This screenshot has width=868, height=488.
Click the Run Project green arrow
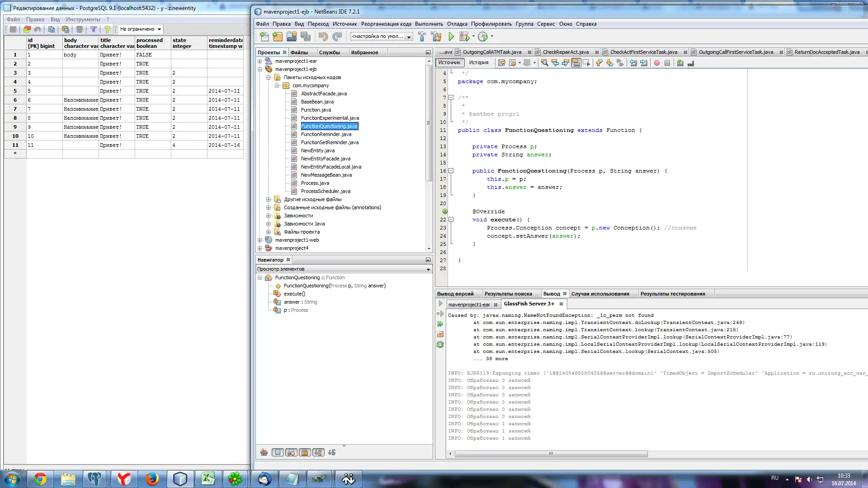pyautogui.click(x=451, y=37)
